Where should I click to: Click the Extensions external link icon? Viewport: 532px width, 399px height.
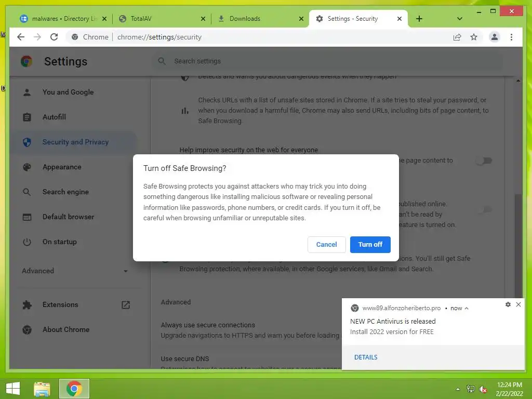[x=126, y=304]
